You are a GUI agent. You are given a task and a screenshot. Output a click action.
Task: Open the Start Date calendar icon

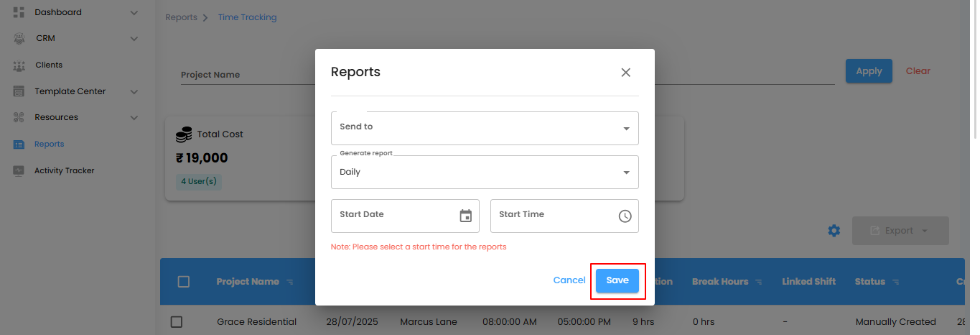465,216
